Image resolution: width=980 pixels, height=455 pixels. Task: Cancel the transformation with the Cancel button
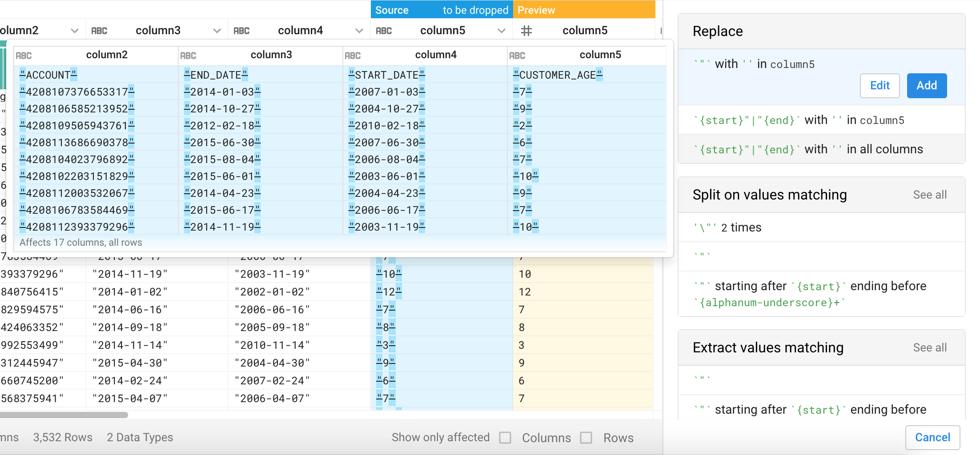pyautogui.click(x=932, y=438)
